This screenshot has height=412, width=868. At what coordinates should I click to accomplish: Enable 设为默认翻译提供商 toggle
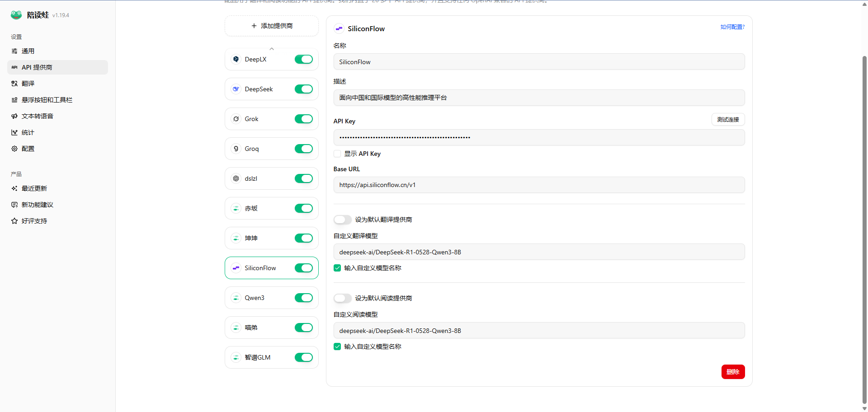pos(342,220)
